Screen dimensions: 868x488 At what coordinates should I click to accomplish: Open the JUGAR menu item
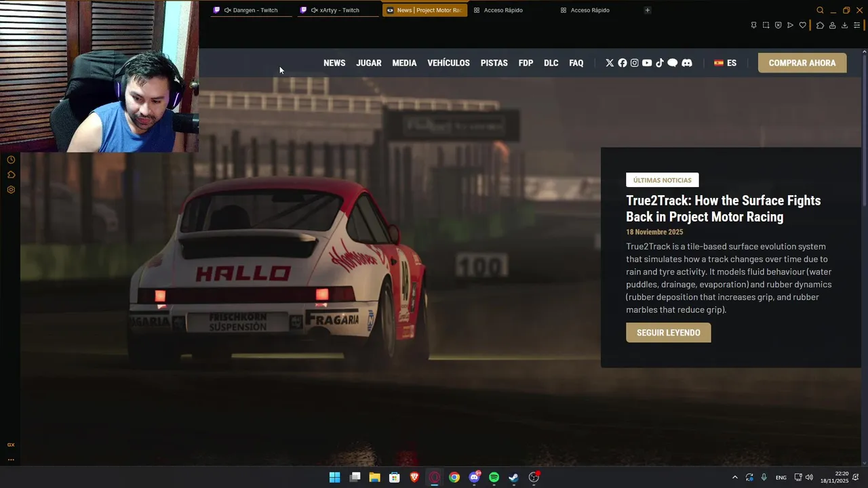point(369,63)
